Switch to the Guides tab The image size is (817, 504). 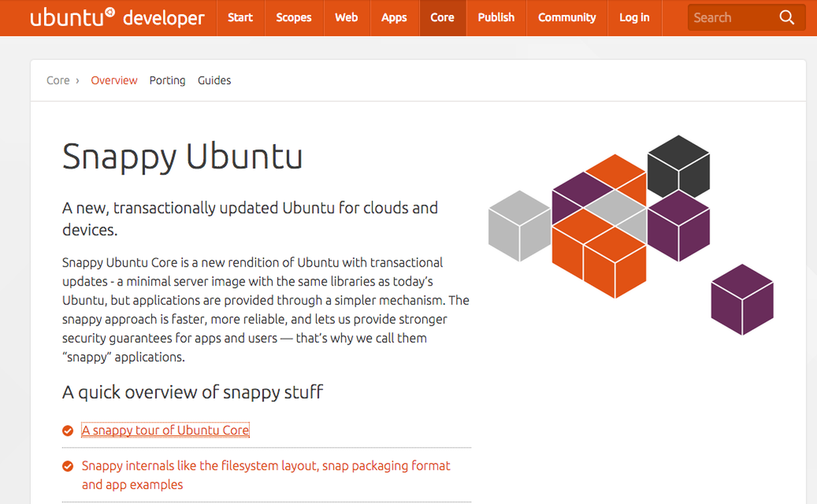click(x=214, y=80)
